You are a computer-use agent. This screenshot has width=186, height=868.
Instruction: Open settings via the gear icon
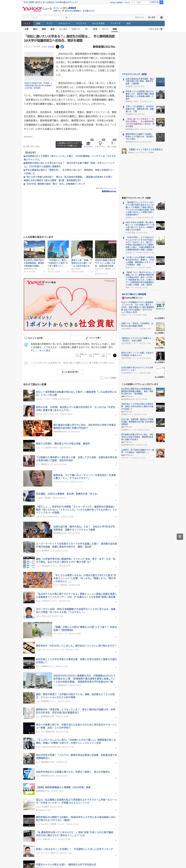coord(161,17)
